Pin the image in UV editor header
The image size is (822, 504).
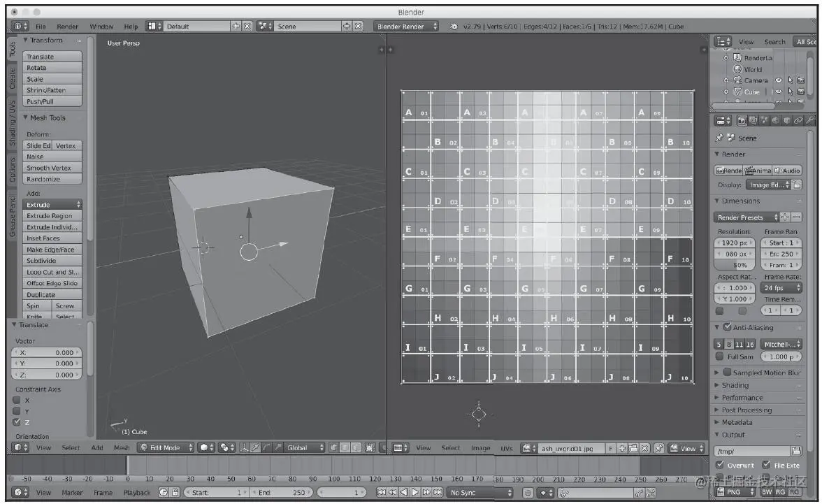tap(659, 448)
